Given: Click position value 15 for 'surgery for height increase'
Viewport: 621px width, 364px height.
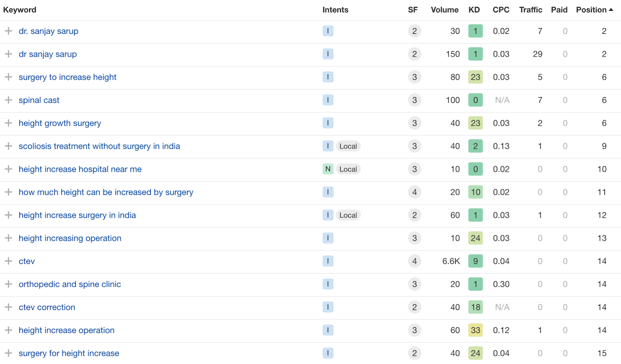Looking at the screenshot, I should pos(602,353).
